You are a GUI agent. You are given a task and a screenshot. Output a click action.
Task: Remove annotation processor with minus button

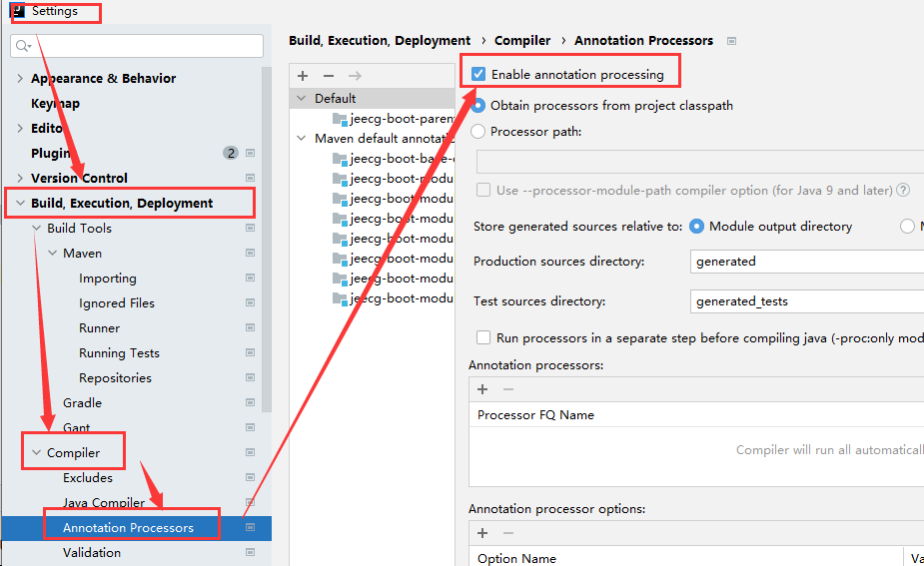click(508, 389)
